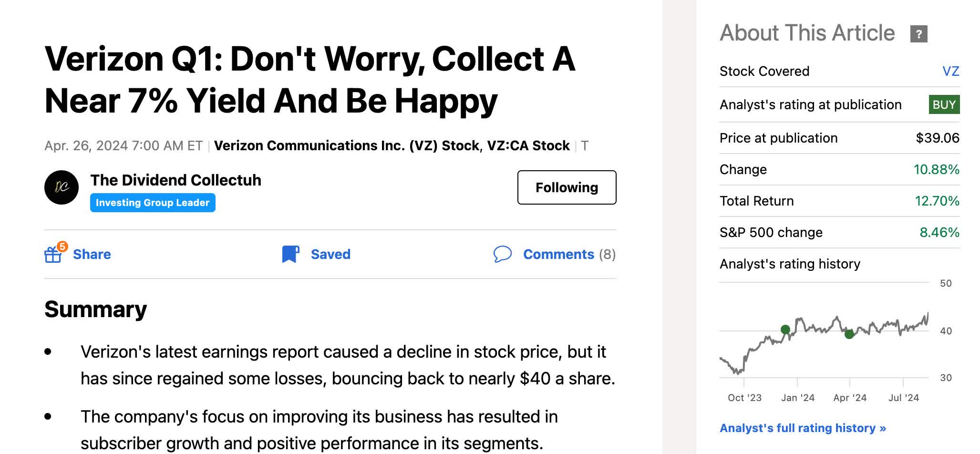The width and height of the screenshot is (980, 454).
Task: Click the gift share icon
Action: click(x=52, y=255)
